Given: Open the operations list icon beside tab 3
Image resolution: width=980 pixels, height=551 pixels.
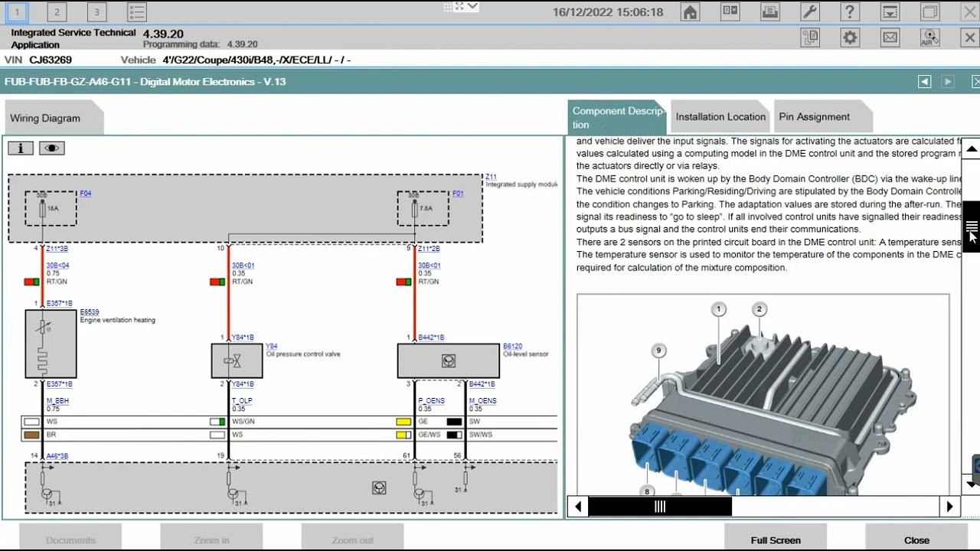Looking at the screenshot, I should click(136, 12).
